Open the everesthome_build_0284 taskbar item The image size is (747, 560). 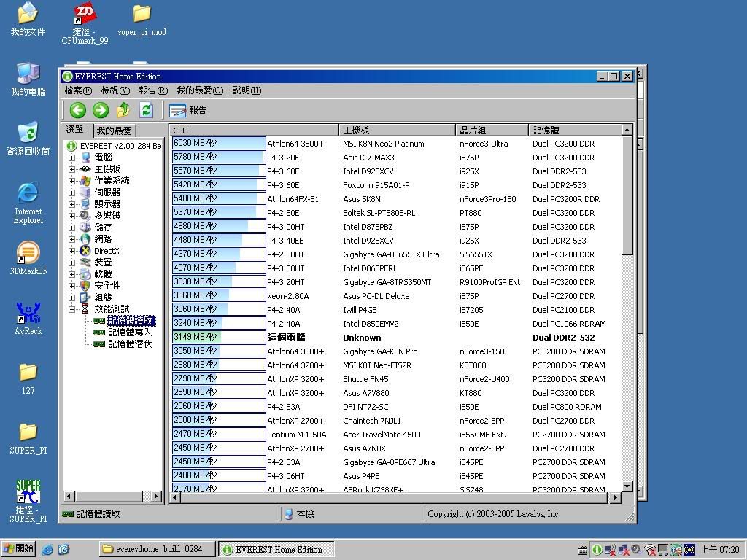point(158,549)
